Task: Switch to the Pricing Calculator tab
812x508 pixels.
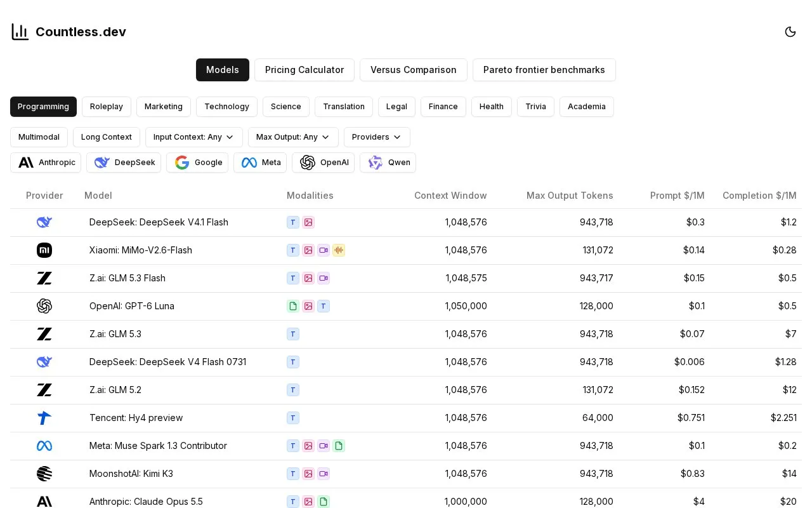Action: coord(304,70)
